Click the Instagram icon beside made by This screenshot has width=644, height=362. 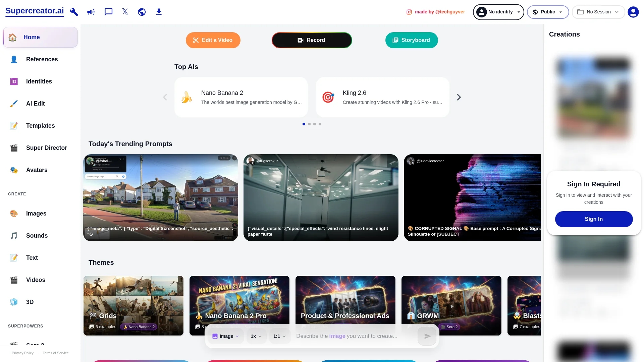point(409,12)
